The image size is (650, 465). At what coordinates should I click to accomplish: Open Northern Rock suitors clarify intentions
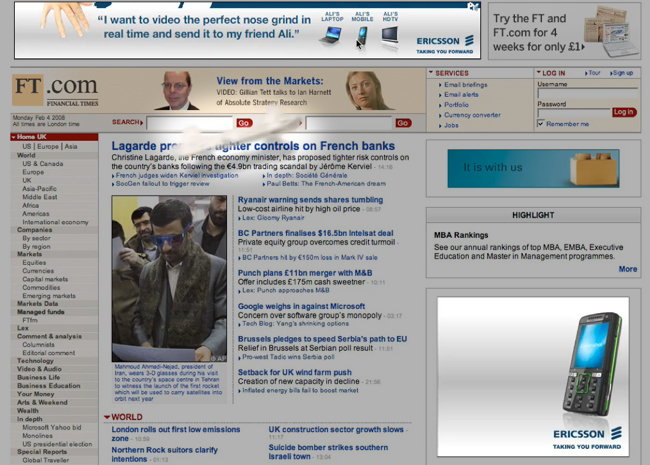pyautogui.click(x=164, y=454)
